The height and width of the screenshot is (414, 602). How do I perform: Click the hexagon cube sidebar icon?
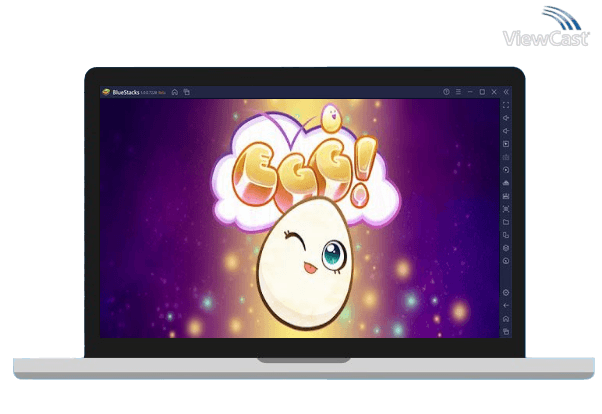pyautogui.click(x=506, y=248)
